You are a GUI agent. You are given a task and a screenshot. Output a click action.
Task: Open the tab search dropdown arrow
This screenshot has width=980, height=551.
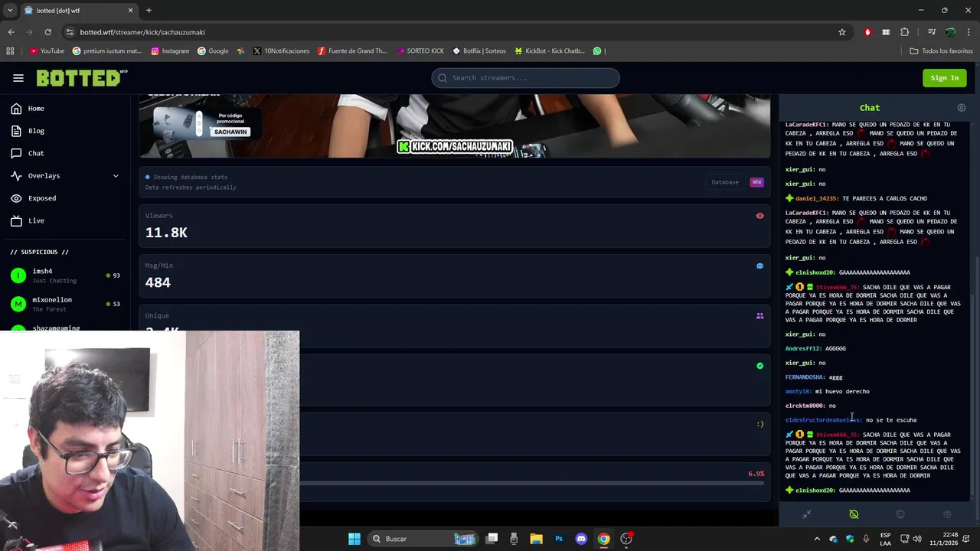click(10, 11)
